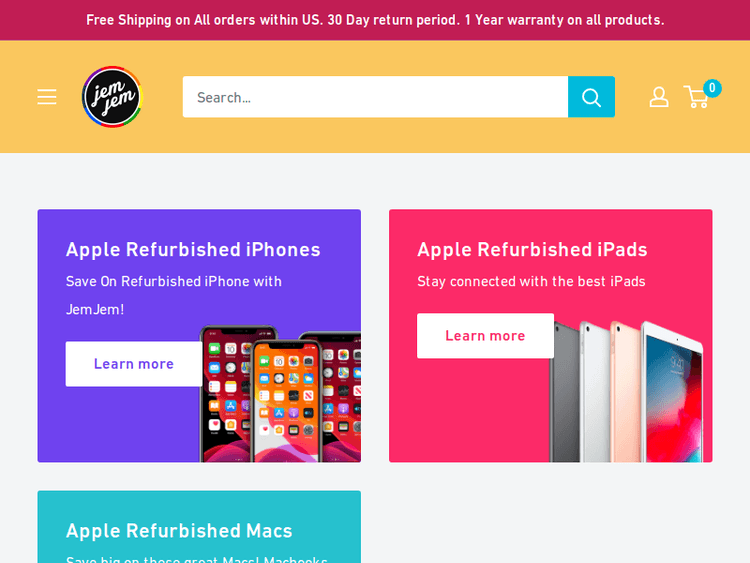Screen dimensions: 750x563
Task: Click Learn more on the iPhones card
Action: tap(134, 364)
